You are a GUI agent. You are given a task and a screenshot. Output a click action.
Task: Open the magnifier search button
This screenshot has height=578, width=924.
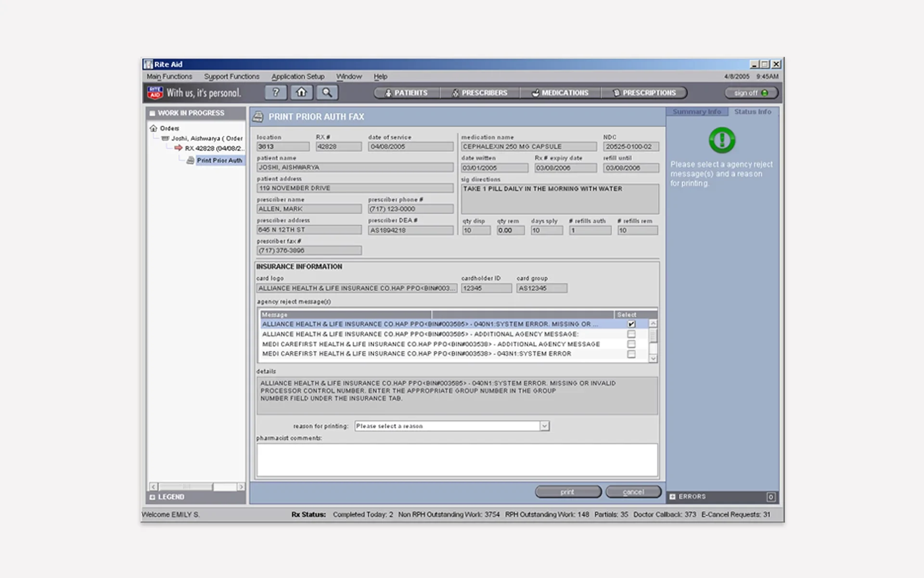pyautogui.click(x=327, y=92)
